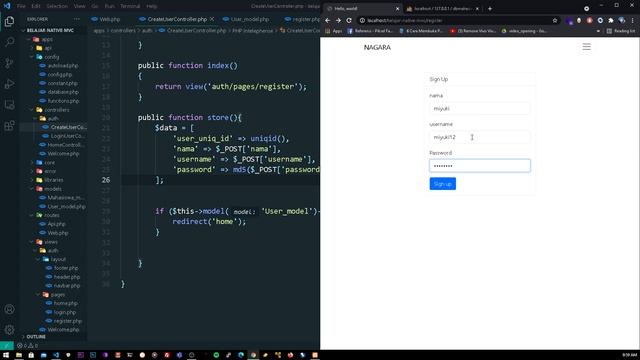
Task: Open Chrome three-dot menu
Action: [633, 20]
